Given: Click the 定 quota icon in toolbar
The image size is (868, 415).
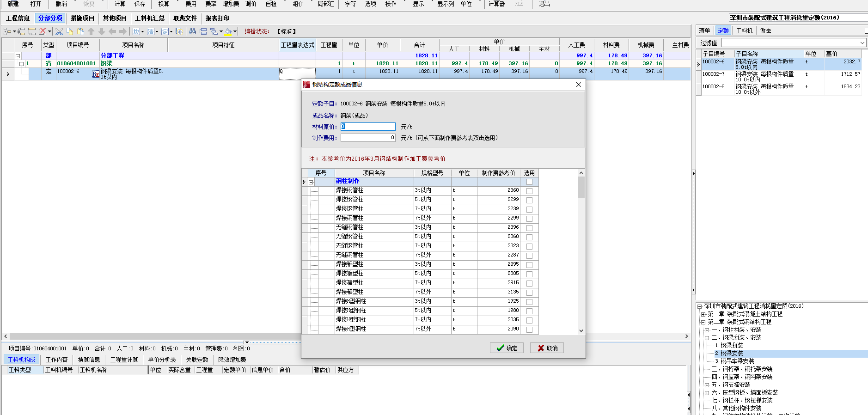Looking at the screenshot, I should click(x=165, y=31).
